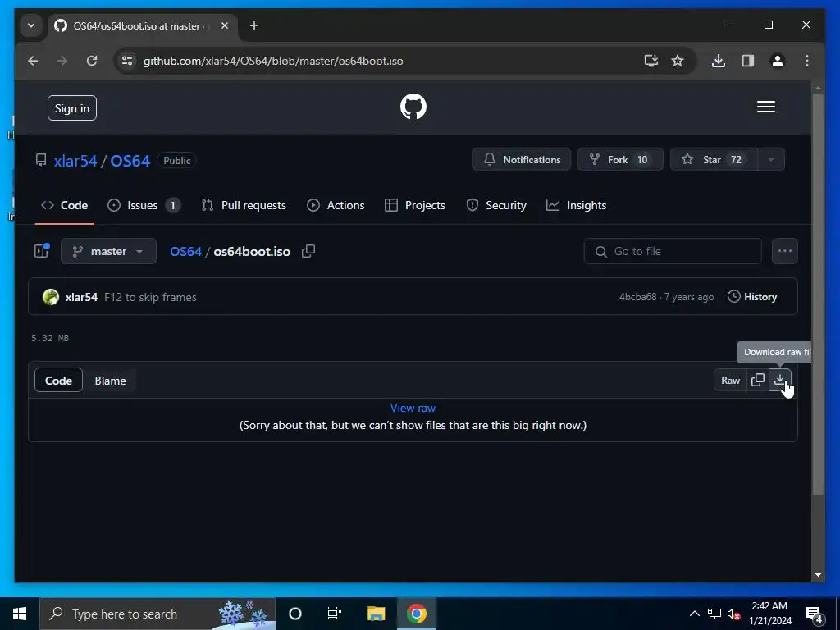Viewport: 840px width, 630px height.
Task: Copy raw file contents icon
Action: tap(757, 380)
